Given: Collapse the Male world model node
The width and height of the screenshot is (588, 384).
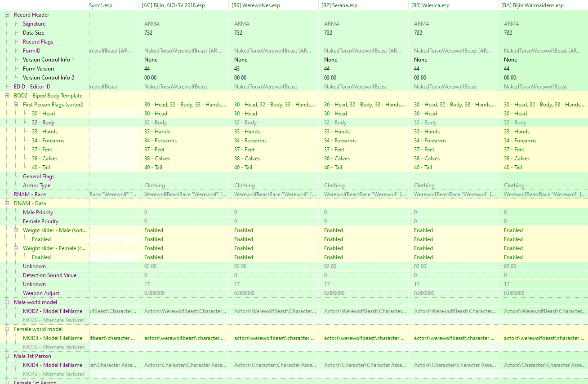Looking at the screenshot, I should pos(7,302).
